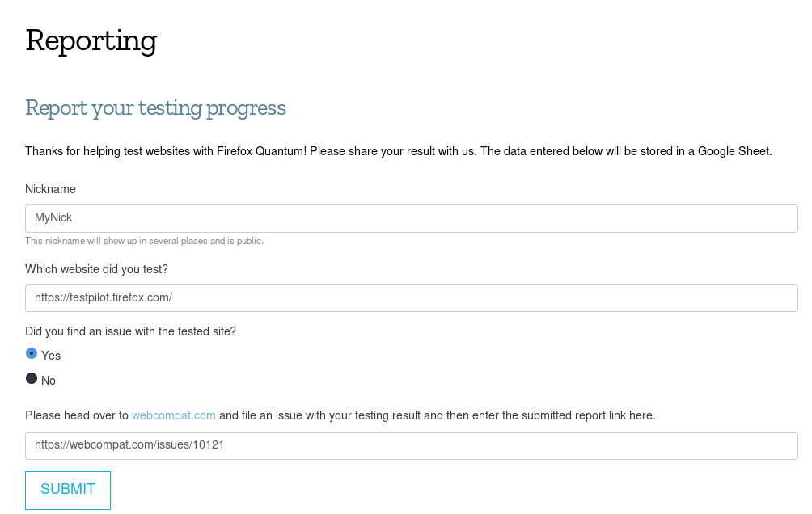
Task: Click the "Report your testing progress" subheading
Action: (x=155, y=107)
